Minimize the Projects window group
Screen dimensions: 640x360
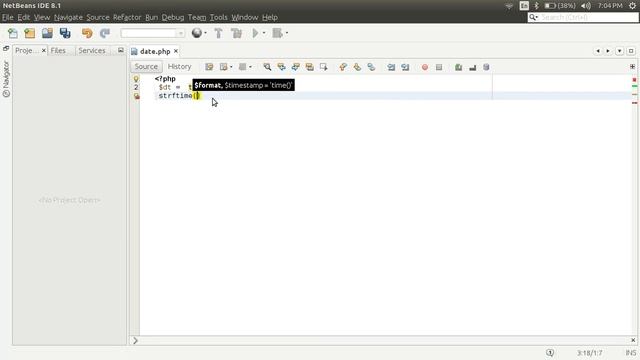point(120,50)
